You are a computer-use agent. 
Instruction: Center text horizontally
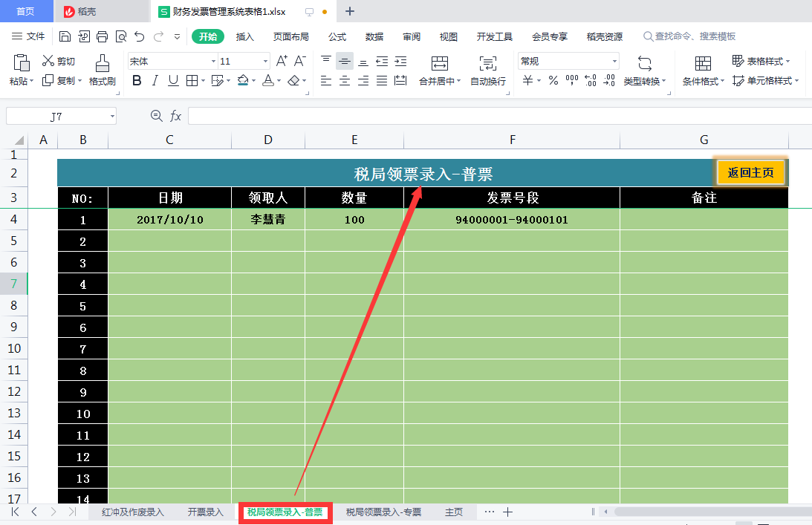[345, 80]
